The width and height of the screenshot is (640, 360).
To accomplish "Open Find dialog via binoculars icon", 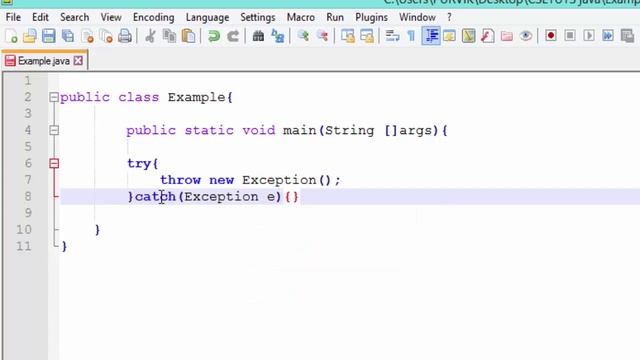I will tap(258, 36).
